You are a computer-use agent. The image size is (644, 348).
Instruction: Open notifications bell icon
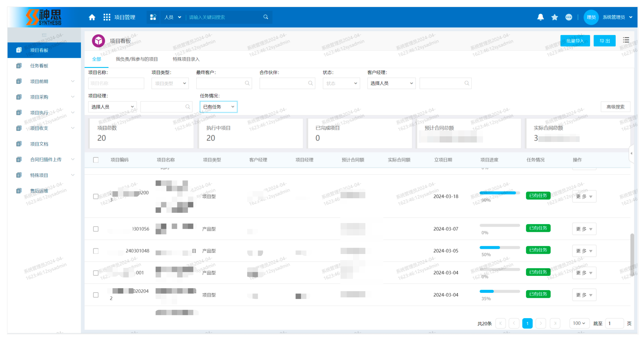pyautogui.click(x=540, y=17)
